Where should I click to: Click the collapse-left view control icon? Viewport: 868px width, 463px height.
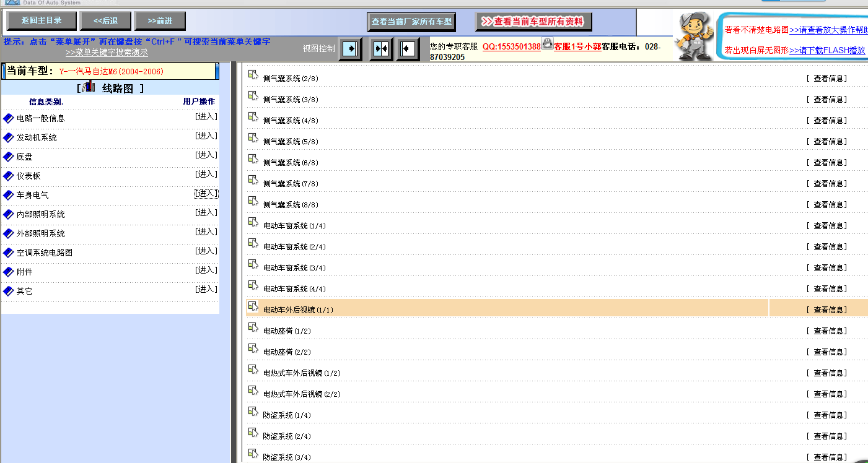point(408,49)
